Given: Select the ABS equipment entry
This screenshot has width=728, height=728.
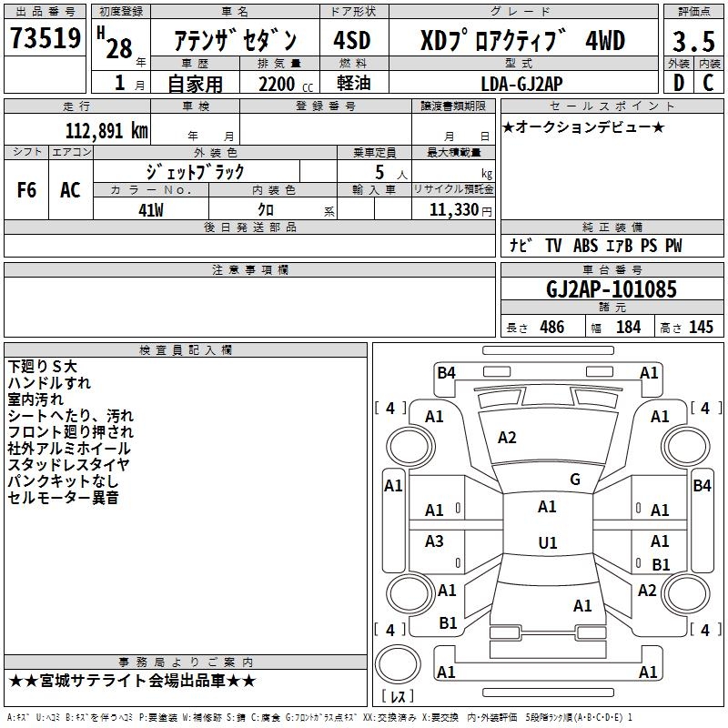Looking at the screenshot, I should pos(585,245).
